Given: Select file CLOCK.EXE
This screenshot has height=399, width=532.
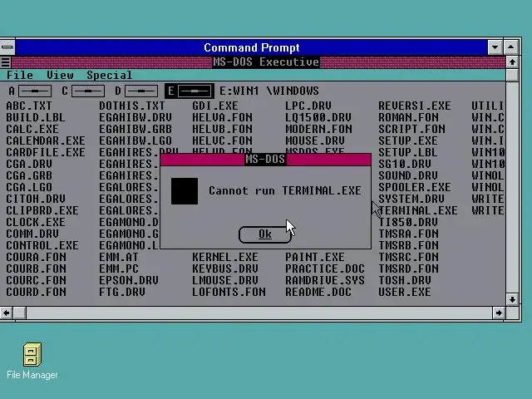Looking at the screenshot, I should (x=36, y=222).
